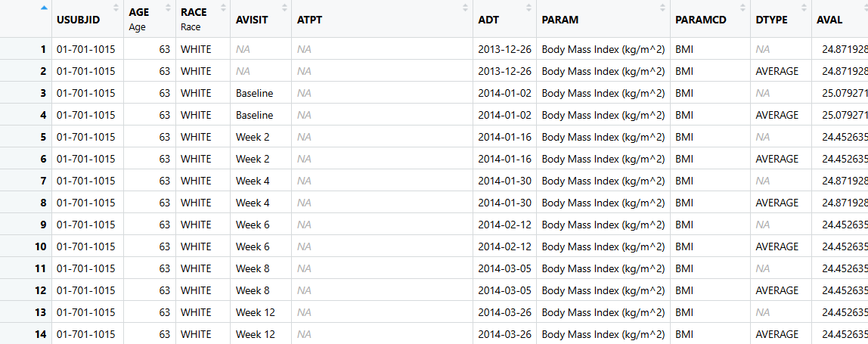Click the PARAMCD column sort arrows

point(742,8)
